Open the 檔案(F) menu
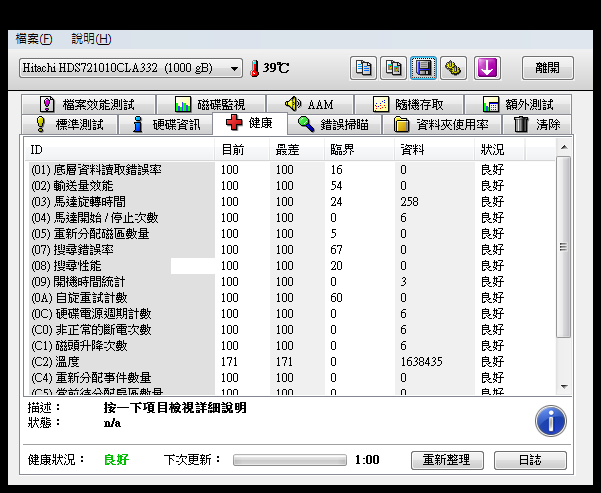 34,39
